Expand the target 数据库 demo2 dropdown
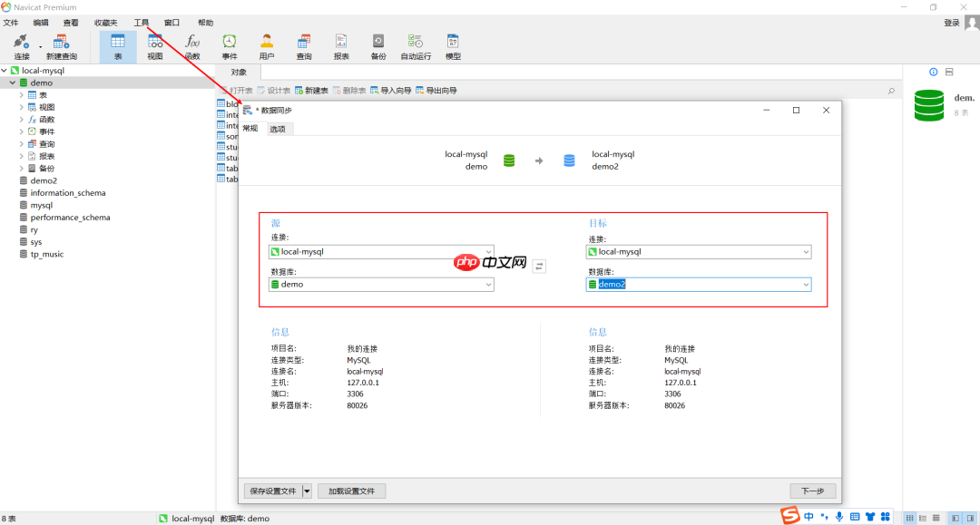This screenshot has height=525, width=980. point(806,285)
